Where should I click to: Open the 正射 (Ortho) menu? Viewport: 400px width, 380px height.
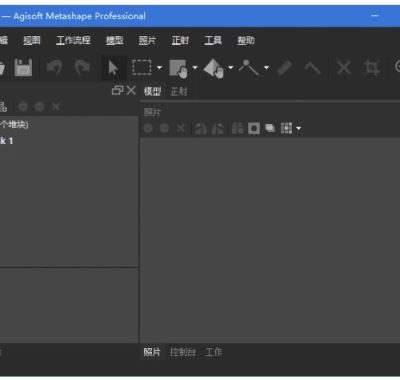coord(180,41)
